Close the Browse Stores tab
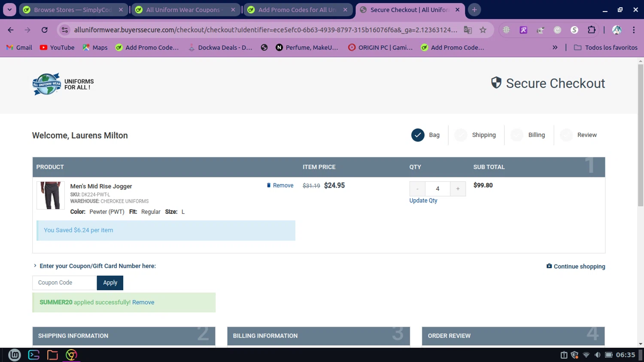The width and height of the screenshot is (644, 362). (x=121, y=9)
